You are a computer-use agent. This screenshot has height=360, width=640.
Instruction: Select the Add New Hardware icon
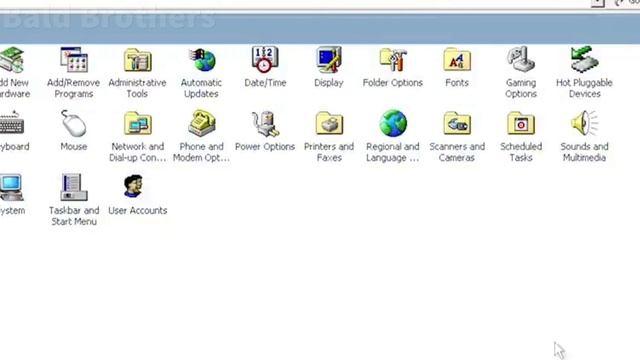click(x=11, y=60)
